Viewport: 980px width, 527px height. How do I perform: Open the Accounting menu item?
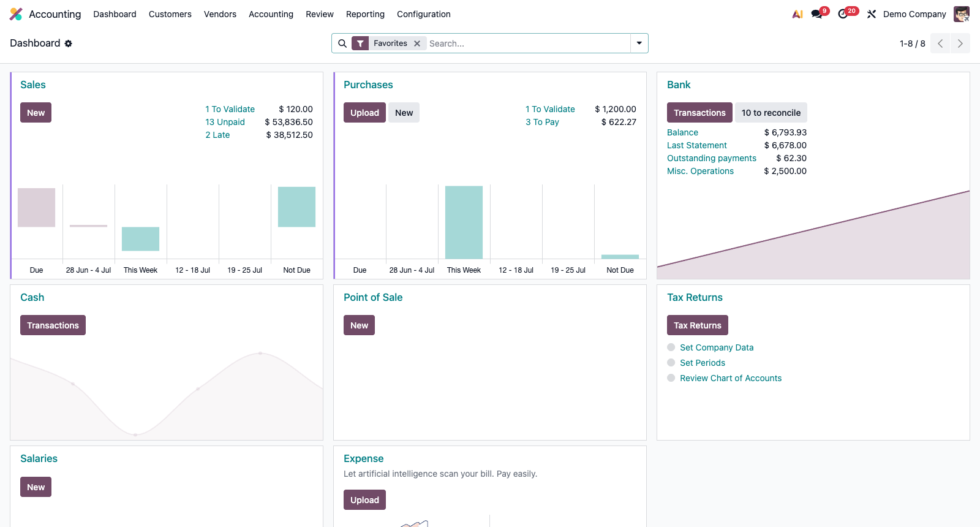[x=271, y=14]
